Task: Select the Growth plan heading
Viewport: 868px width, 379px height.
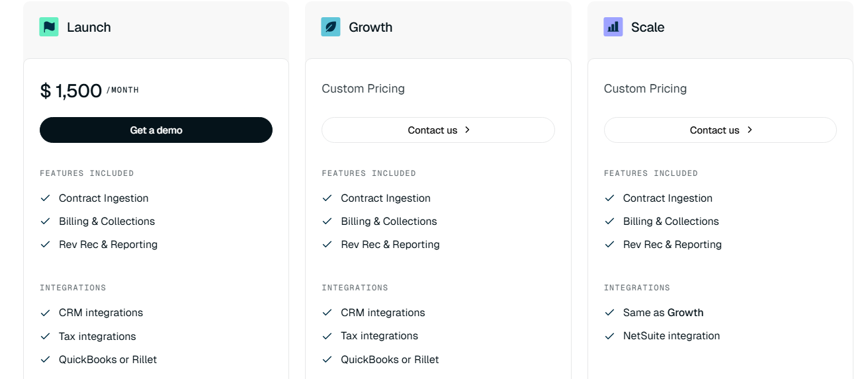Action: (370, 27)
